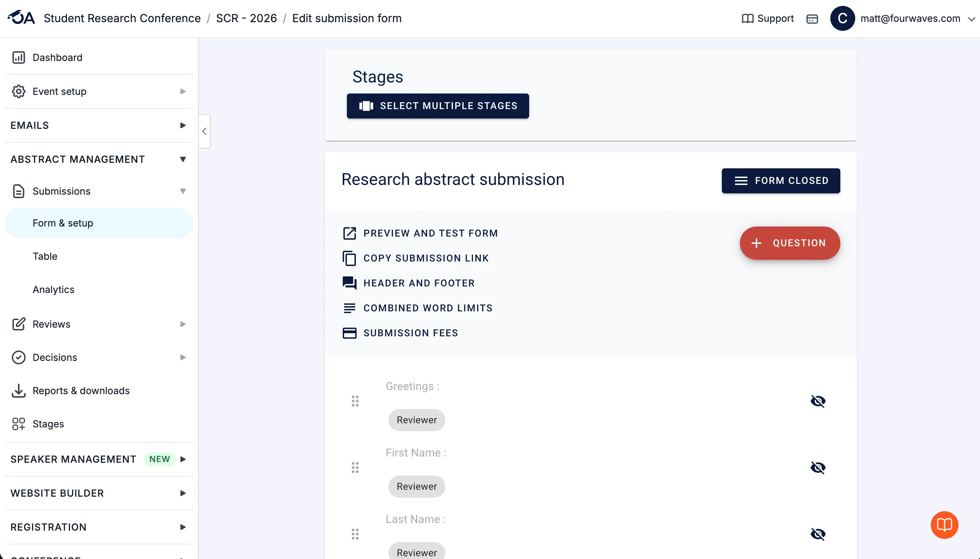Click hamburger icon on Form Closed button
980x559 pixels.
(x=741, y=181)
